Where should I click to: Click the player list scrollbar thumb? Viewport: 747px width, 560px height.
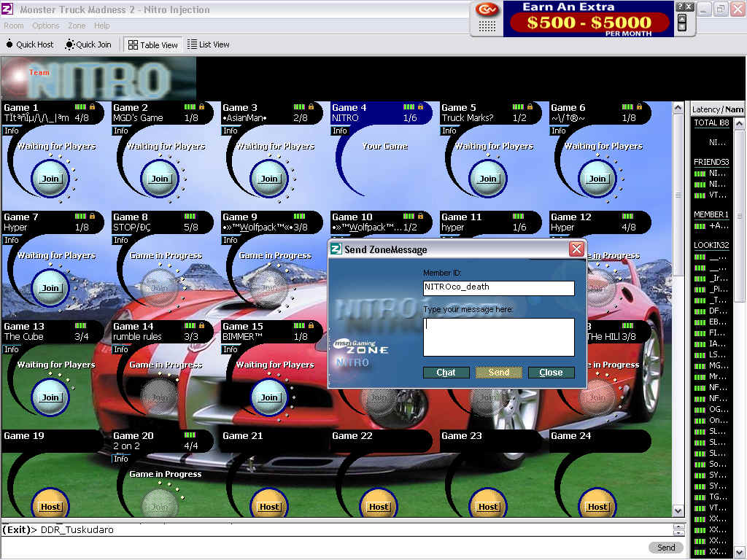[740, 216]
